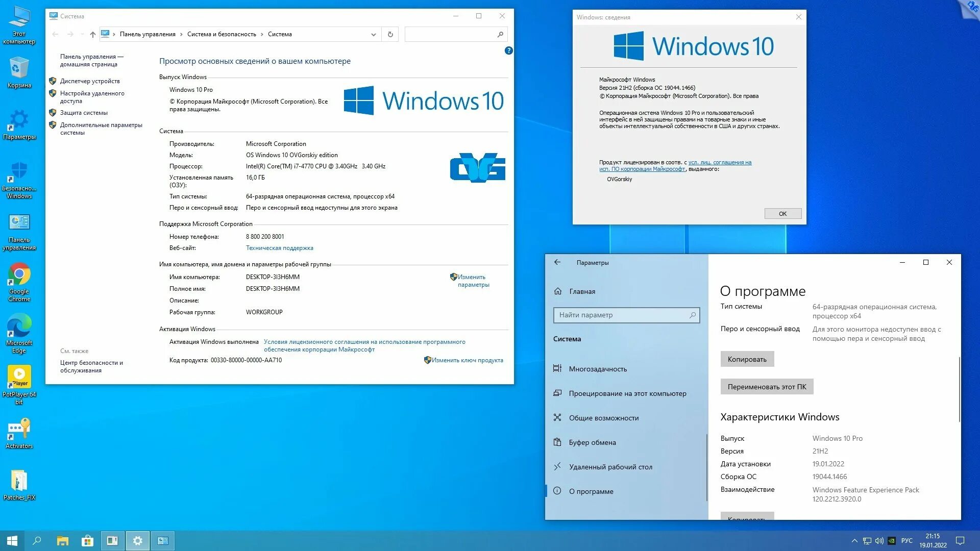Screen dimensions: 980x551
Task: Select О программе tab in Параметры
Action: (x=592, y=490)
